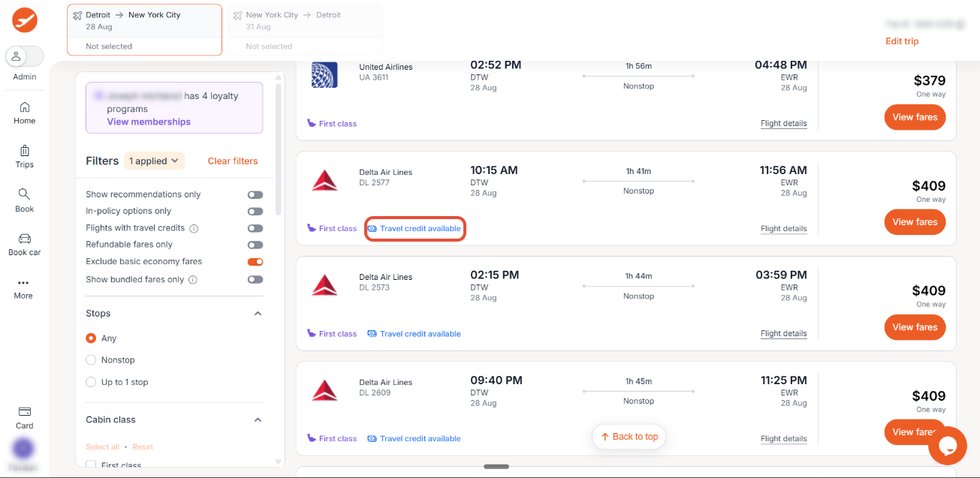
Task: Click the orange airline app logo
Action: pyautogui.click(x=25, y=20)
